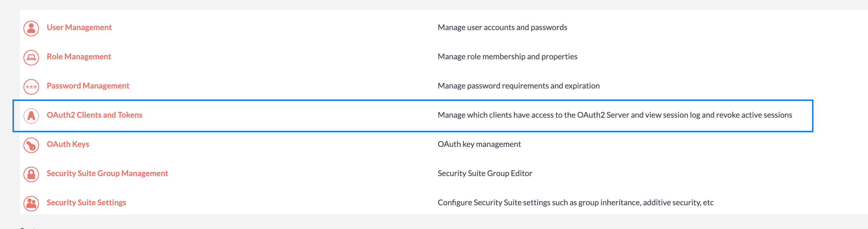Open the Role Management link
This screenshot has height=229, width=868.
coord(79,57)
